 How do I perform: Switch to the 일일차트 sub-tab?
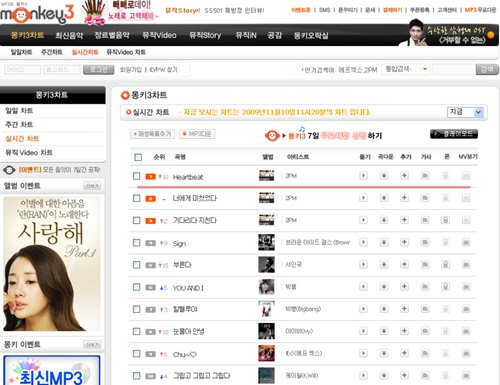tap(21, 52)
